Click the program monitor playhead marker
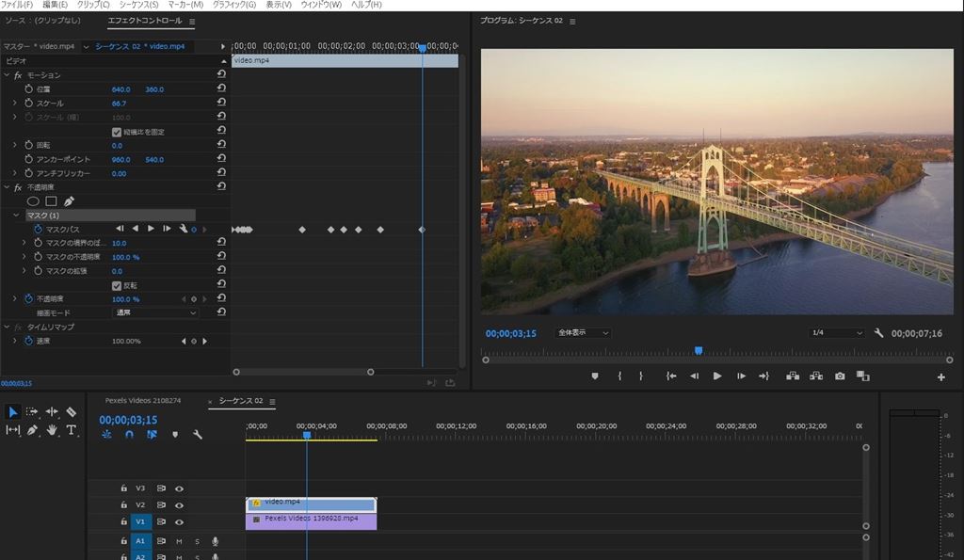 click(x=699, y=350)
